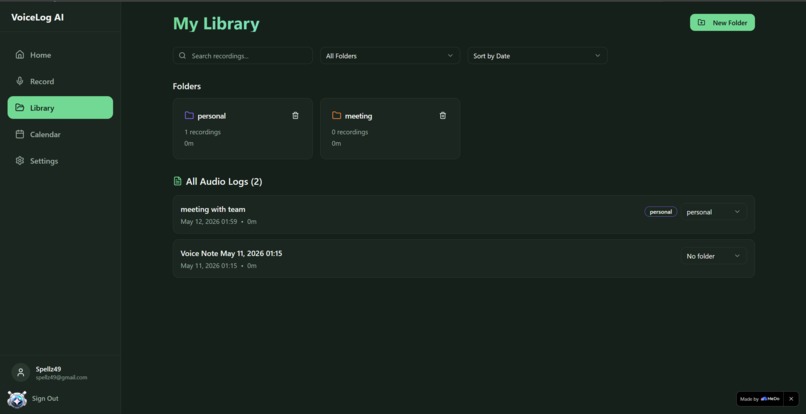Click the Spellz49 username
The width and height of the screenshot is (806, 414).
pyautogui.click(x=48, y=369)
